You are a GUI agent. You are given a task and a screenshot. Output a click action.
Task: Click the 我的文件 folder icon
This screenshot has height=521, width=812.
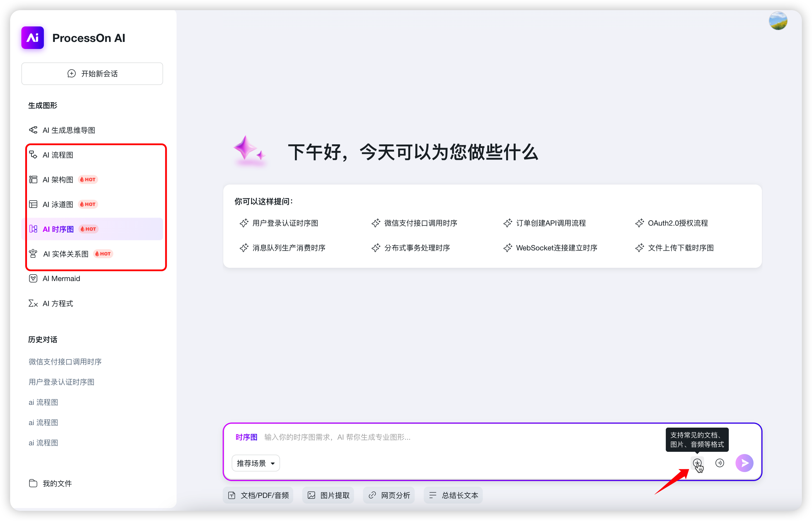[33, 483]
